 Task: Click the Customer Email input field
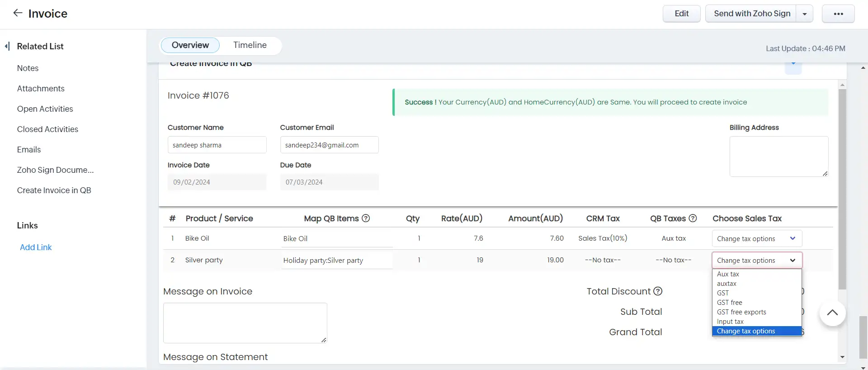tap(329, 145)
